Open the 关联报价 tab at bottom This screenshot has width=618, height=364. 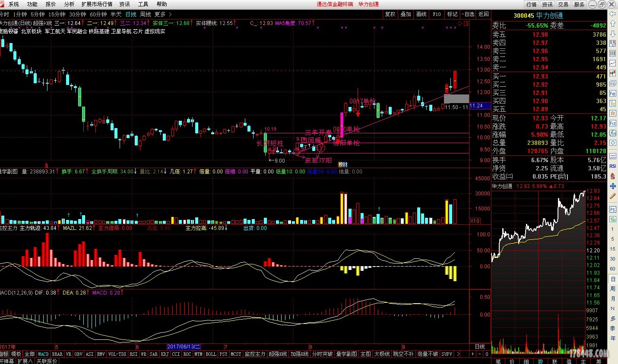tap(47, 361)
